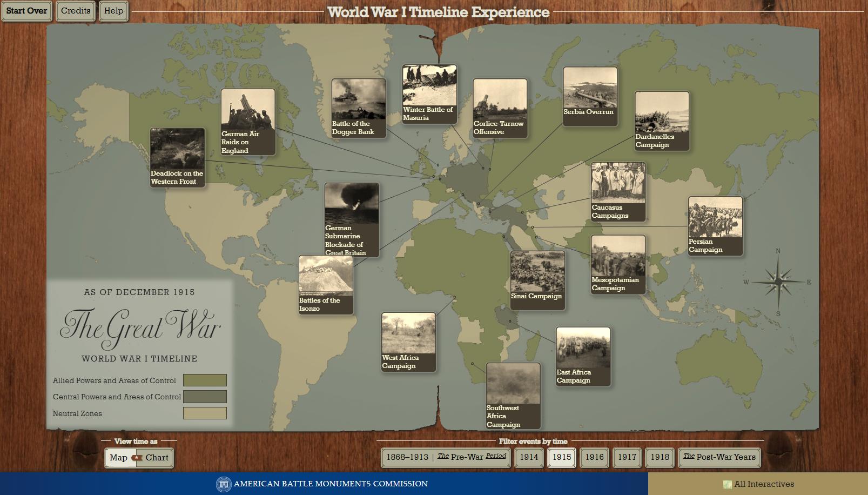Show the 1868–1913 Pre-War Period events
868x495 pixels.
pyautogui.click(x=446, y=457)
